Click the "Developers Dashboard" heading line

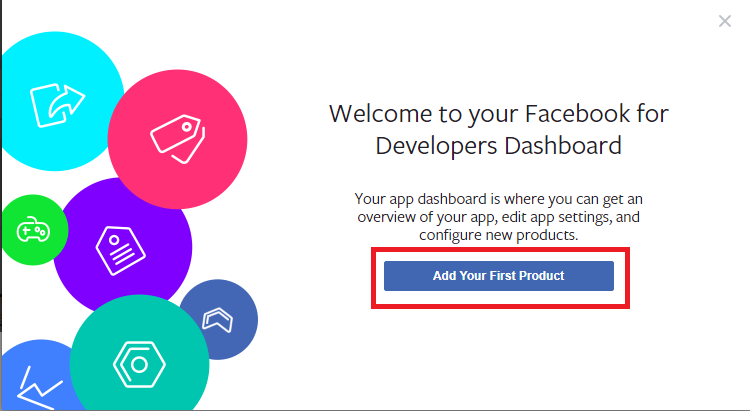(x=498, y=145)
